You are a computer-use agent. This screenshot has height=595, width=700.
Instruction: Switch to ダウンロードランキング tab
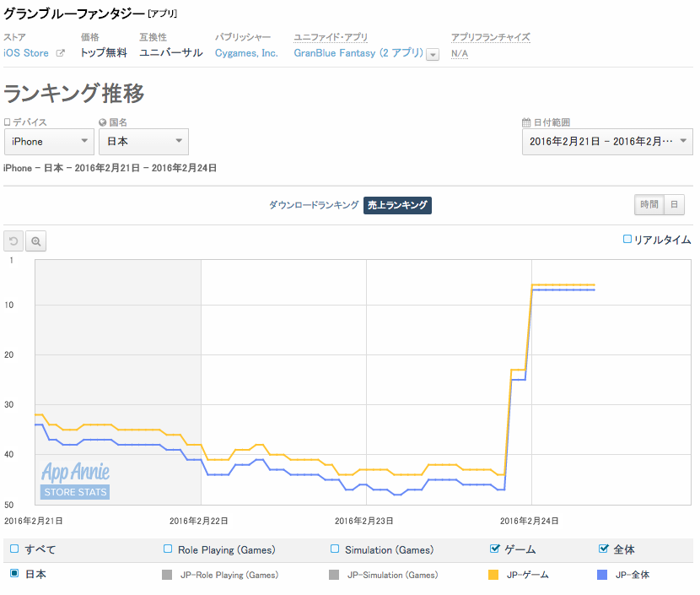314,205
